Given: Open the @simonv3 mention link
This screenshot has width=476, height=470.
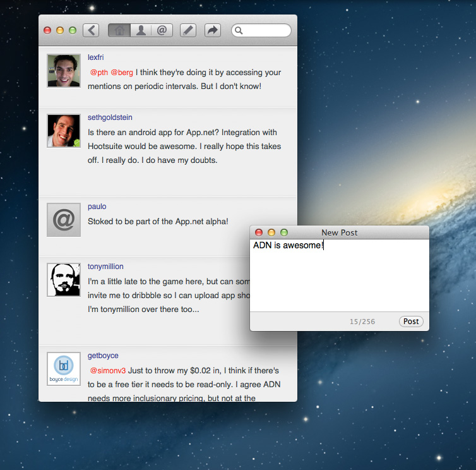Looking at the screenshot, I should (x=108, y=370).
